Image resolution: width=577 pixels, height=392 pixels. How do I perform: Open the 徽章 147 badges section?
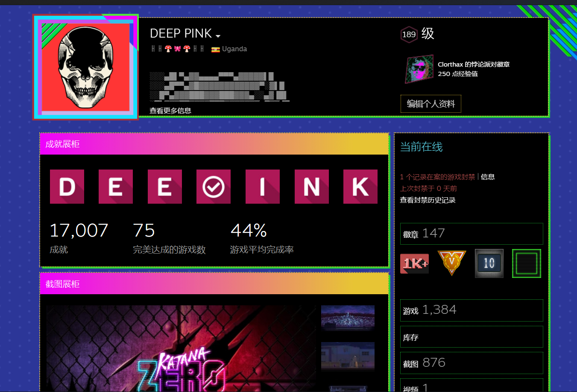pyautogui.click(x=472, y=234)
